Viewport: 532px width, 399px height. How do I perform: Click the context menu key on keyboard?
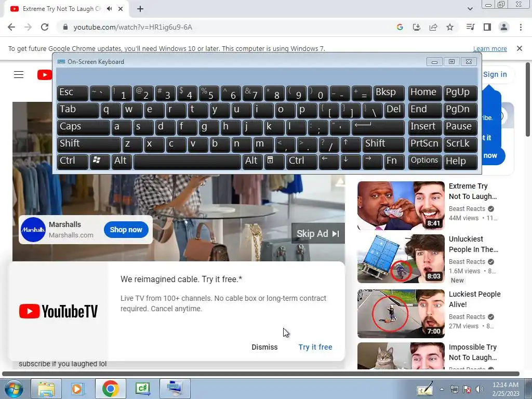274,162
